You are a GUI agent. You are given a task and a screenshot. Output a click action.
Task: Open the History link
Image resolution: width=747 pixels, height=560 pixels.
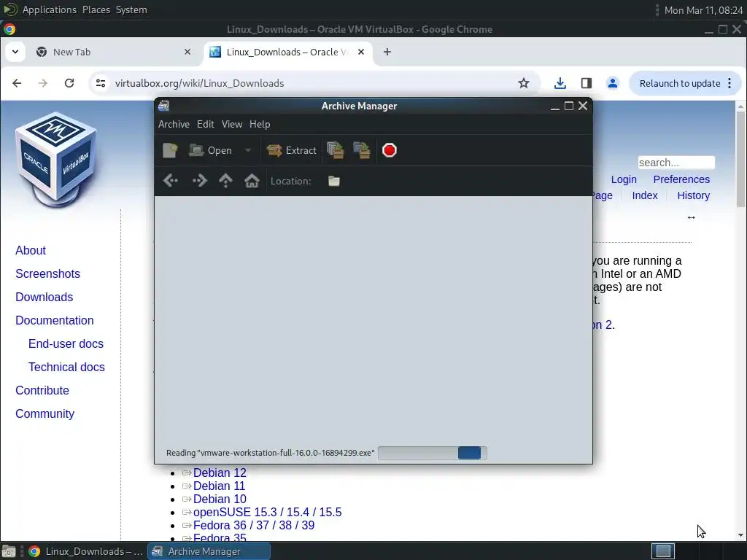pyautogui.click(x=693, y=195)
